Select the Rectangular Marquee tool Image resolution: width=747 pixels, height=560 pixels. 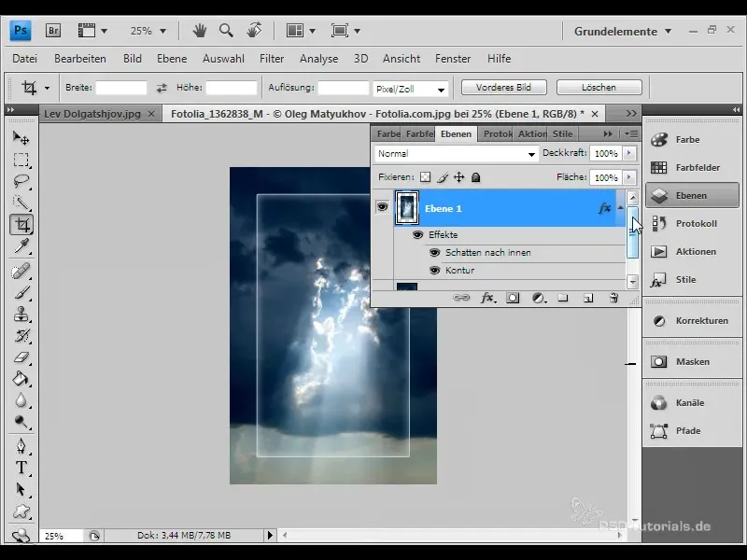pos(21,160)
